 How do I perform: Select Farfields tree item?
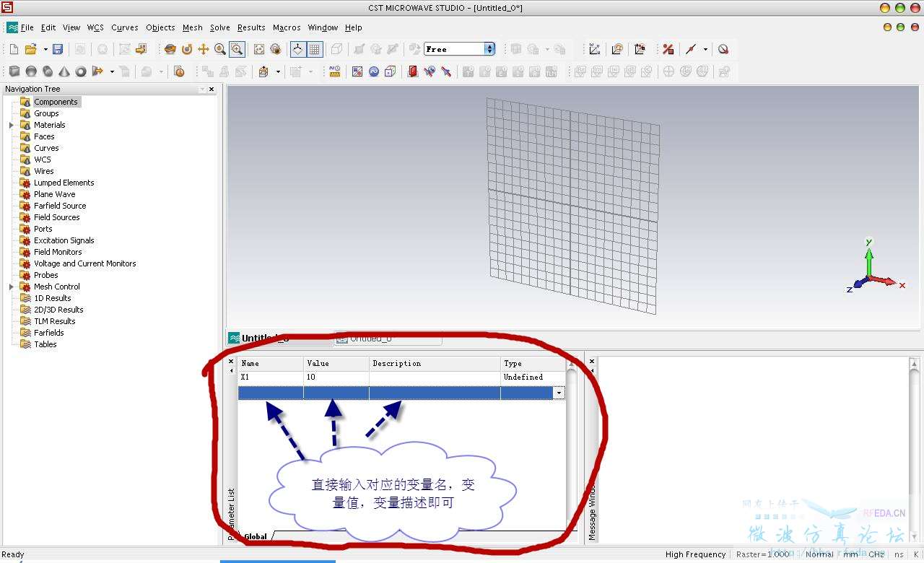point(48,333)
